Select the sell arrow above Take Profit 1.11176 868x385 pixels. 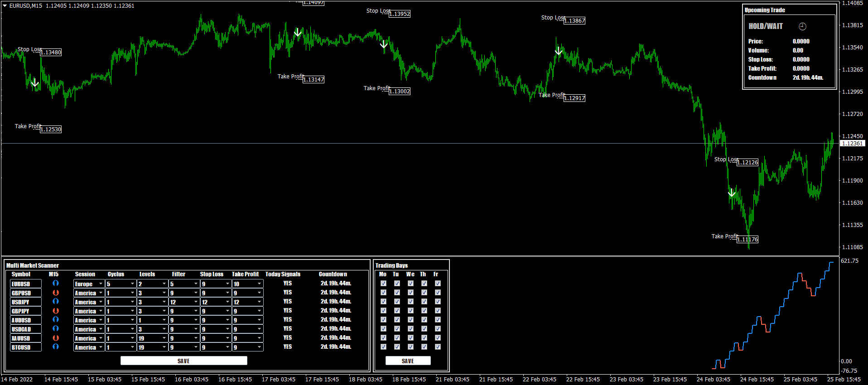coord(731,193)
